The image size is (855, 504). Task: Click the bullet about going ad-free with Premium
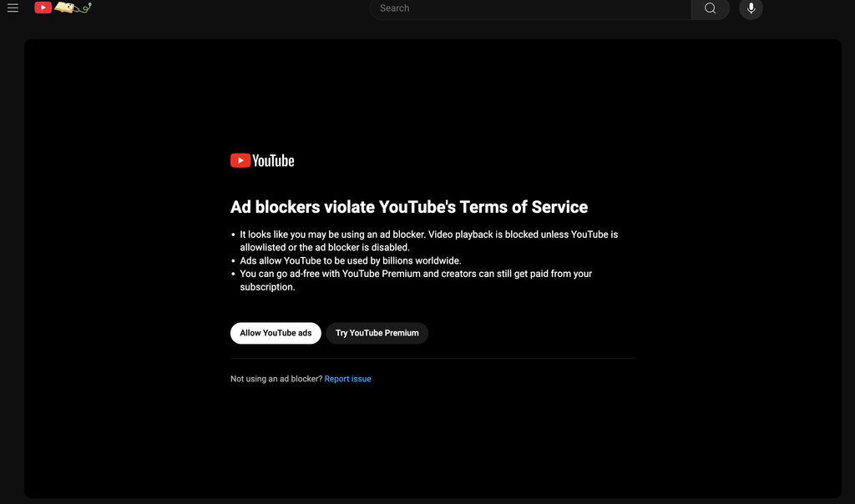click(415, 280)
